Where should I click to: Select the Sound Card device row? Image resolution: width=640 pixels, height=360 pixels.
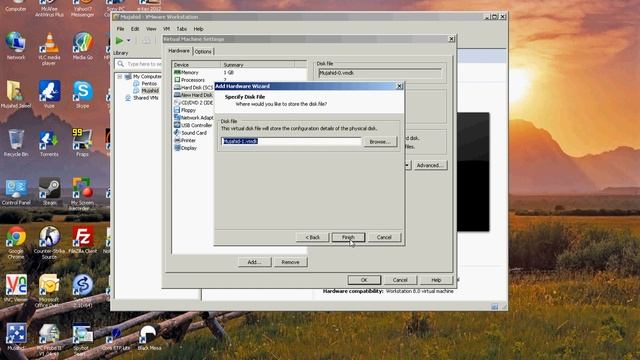(x=193, y=133)
